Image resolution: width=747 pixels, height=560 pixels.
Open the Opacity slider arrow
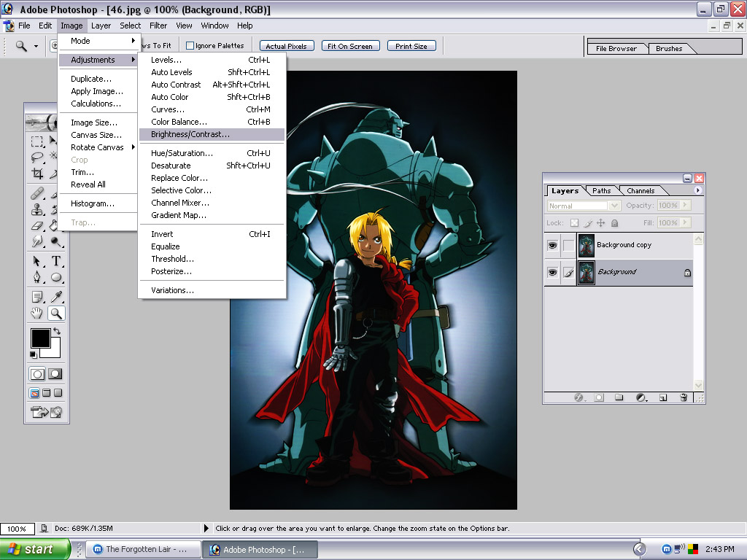tap(685, 205)
